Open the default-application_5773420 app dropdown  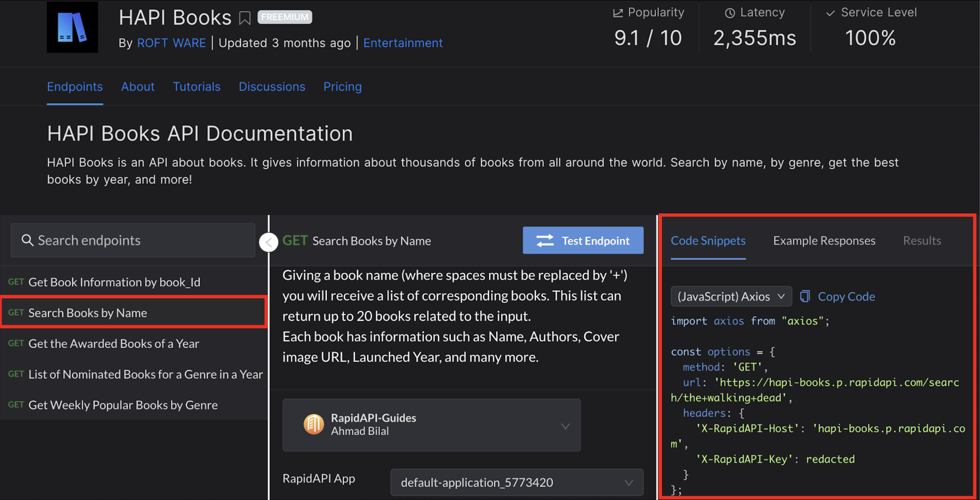pos(517,483)
